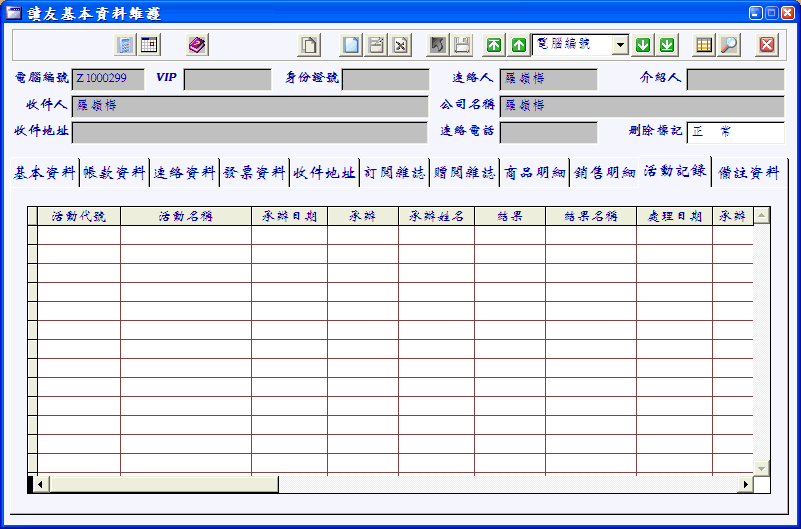
Task: Click the purple book help icon
Action: [x=197, y=45]
